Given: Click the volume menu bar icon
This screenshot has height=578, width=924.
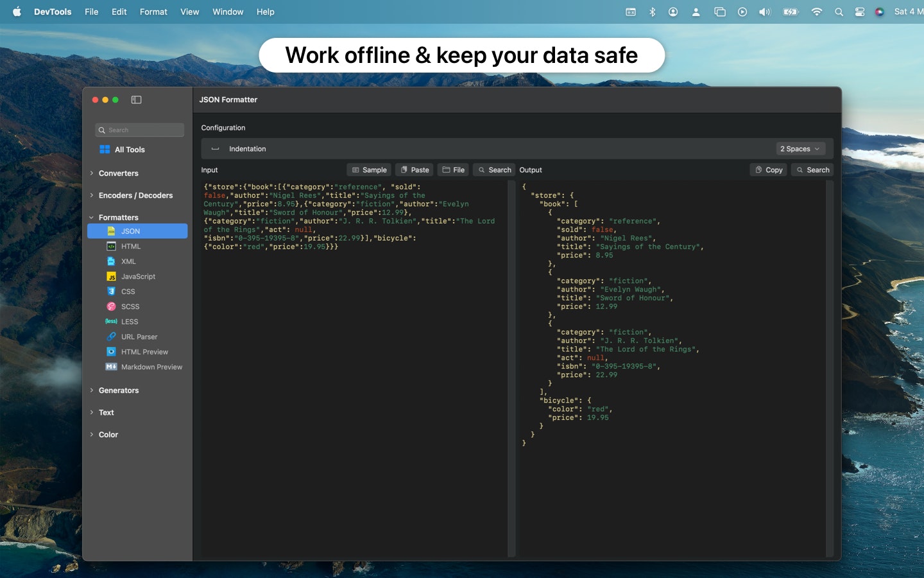Looking at the screenshot, I should pyautogui.click(x=764, y=12).
